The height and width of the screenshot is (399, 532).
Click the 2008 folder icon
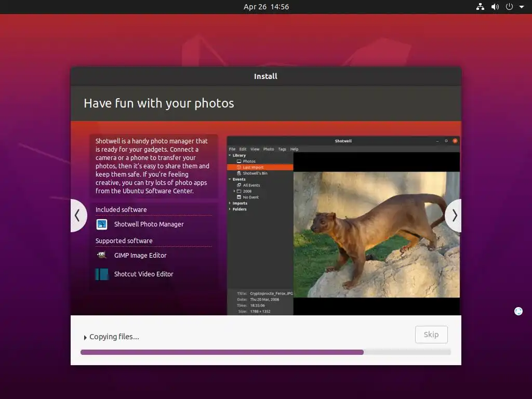tap(239, 191)
